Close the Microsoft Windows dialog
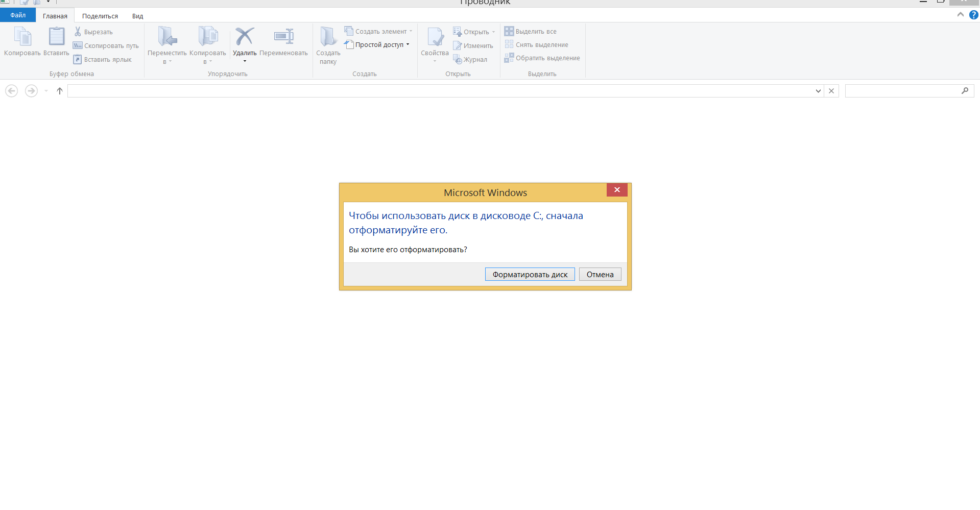 pyautogui.click(x=617, y=190)
